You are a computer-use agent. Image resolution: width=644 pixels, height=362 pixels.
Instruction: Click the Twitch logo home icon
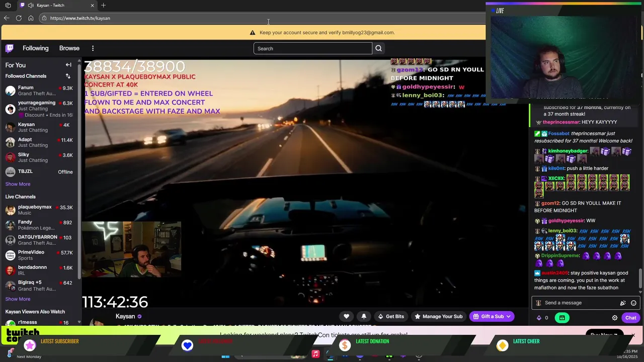[10, 48]
